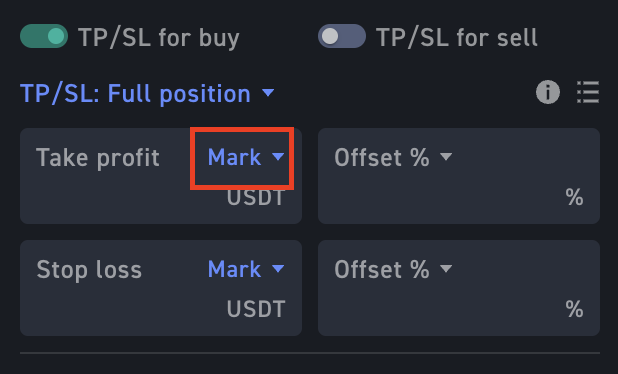The image size is (618, 374).
Task: Click the arrow next to Stop loss Mark
Action: pyautogui.click(x=278, y=269)
